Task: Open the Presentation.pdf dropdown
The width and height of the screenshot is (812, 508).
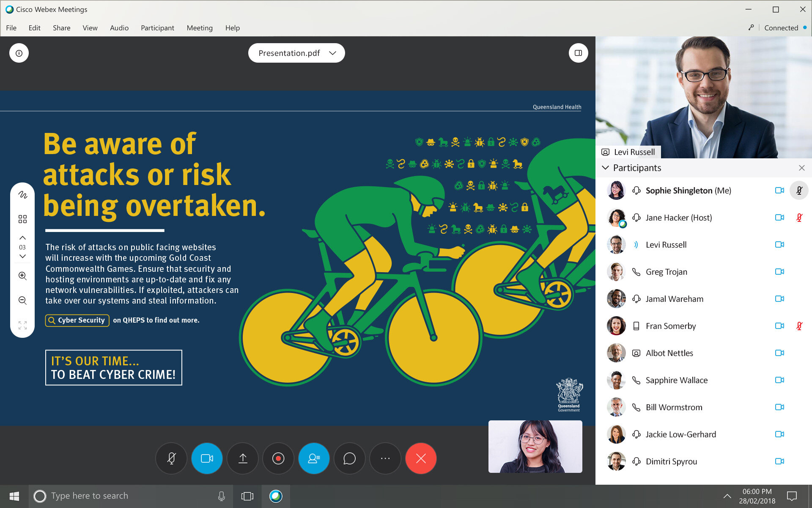Action: (296, 53)
